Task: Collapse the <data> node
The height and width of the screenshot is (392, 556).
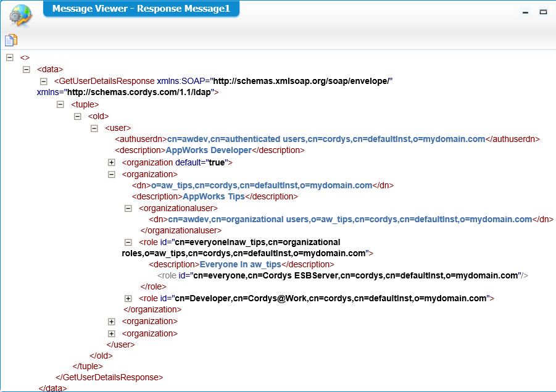Action: tap(27, 69)
